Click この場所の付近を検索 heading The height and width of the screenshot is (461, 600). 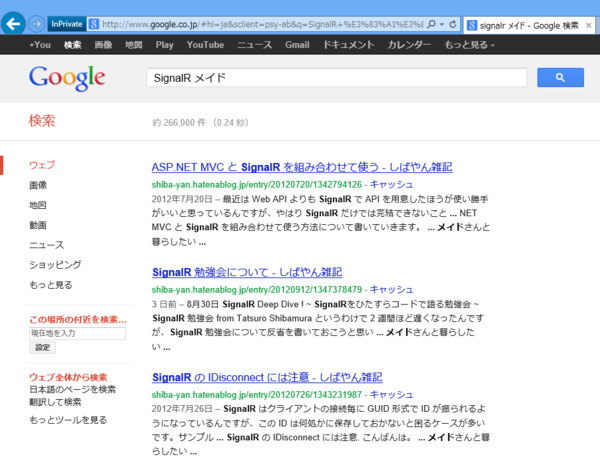pyautogui.click(x=78, y=319)
